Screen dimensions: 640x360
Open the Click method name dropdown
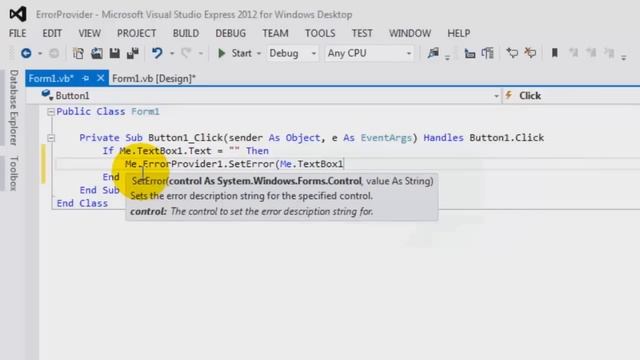pyautogui.click(x=571, y=96)
